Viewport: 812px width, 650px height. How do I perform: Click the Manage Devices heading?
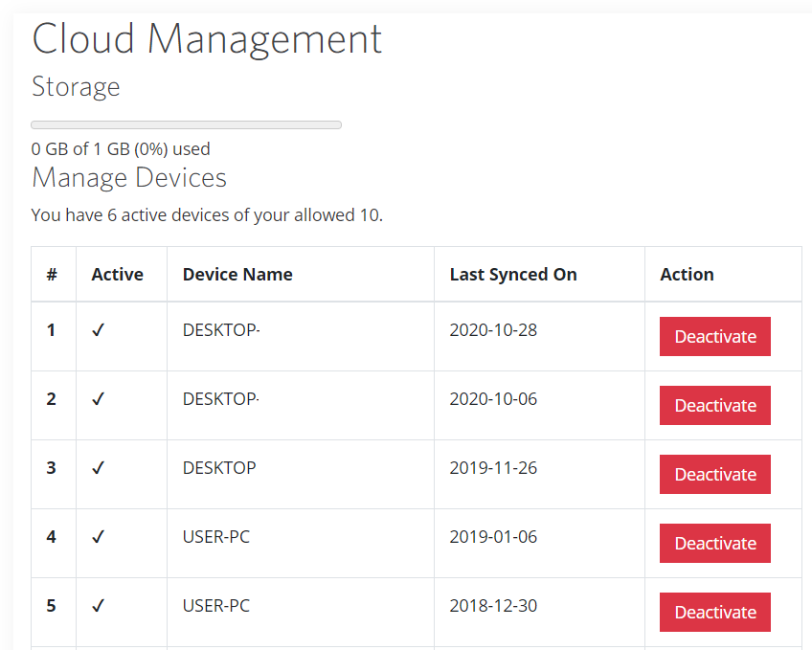point(129,178)
